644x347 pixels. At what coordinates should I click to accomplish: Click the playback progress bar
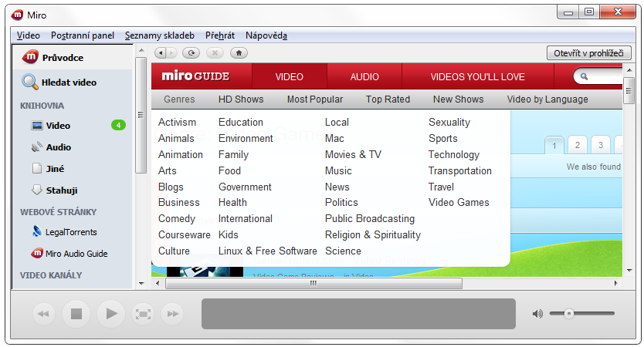click(358, 314)
